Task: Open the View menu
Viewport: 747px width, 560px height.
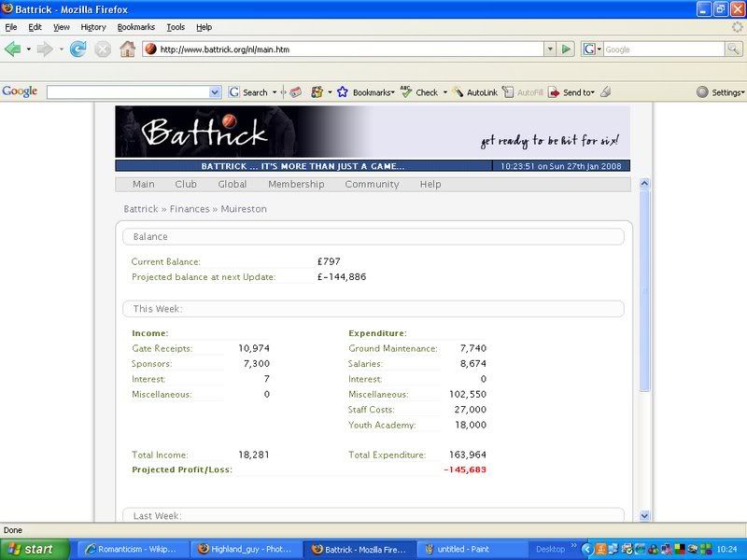Action: tap(61, 27)
